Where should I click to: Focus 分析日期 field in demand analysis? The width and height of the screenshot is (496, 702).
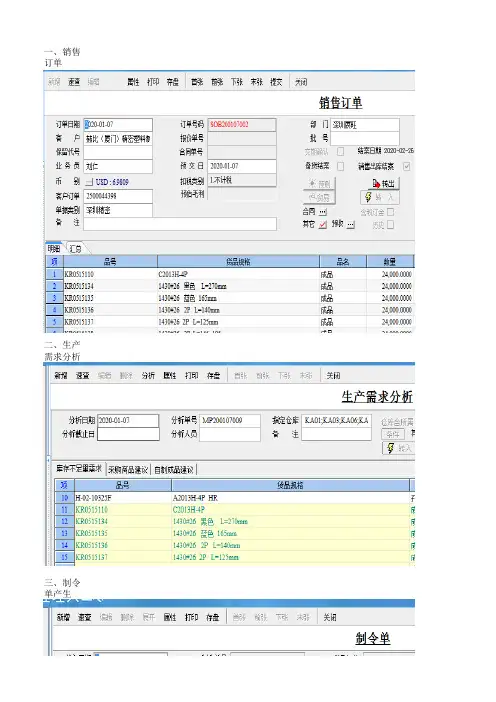[128, 420]
